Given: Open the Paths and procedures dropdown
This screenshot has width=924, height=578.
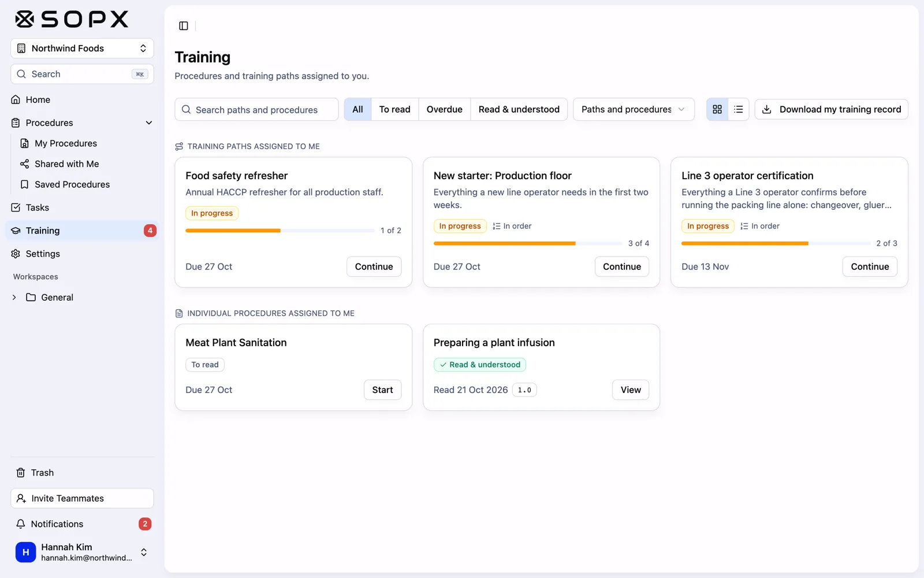Looking at the screenshot, I should 634,109.
